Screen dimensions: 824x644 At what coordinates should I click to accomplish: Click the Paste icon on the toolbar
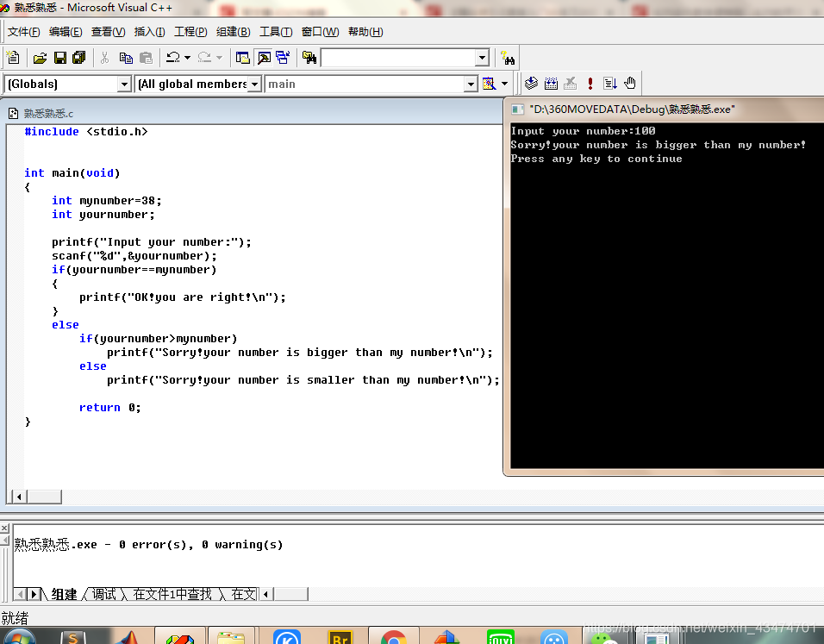tap(147, 57)
